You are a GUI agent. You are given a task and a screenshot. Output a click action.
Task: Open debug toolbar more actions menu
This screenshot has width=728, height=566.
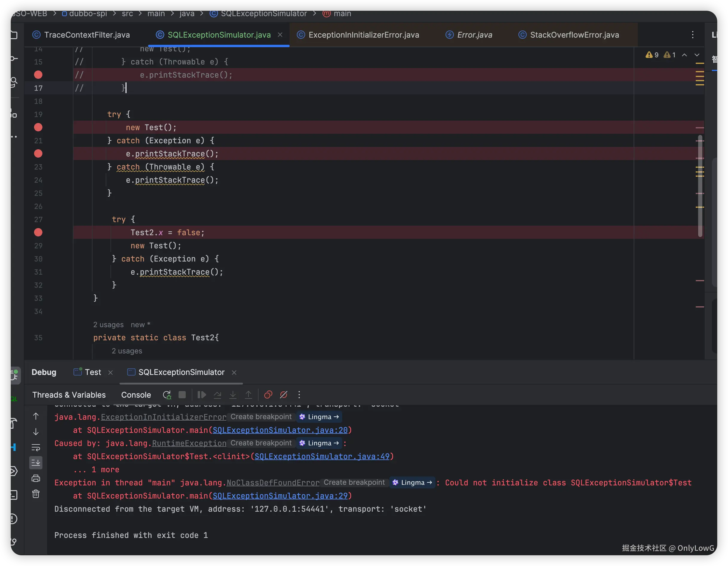point(299,395)
